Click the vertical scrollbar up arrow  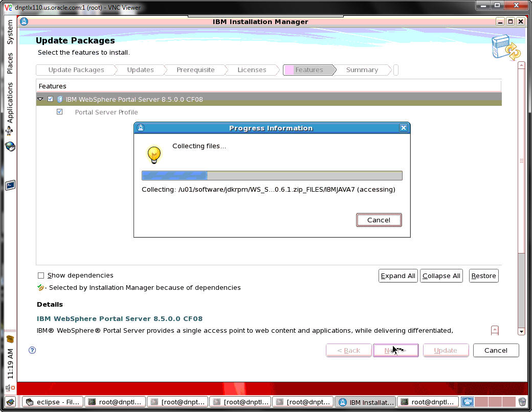pyautogui.click(x=521, y=65)
